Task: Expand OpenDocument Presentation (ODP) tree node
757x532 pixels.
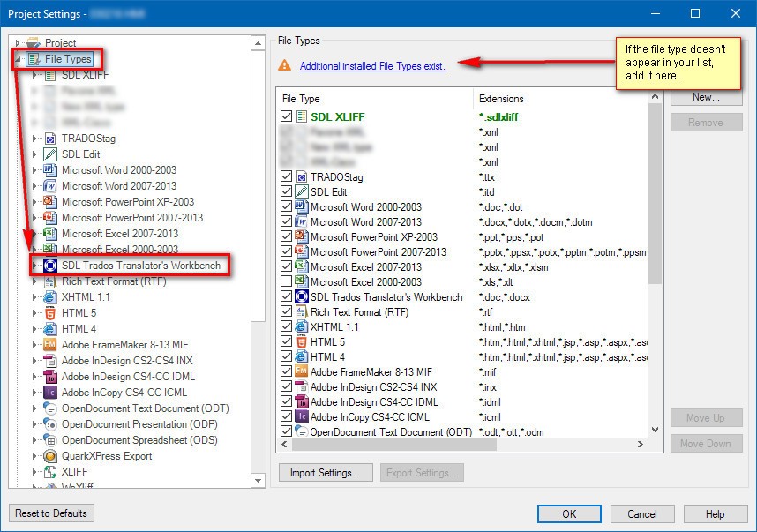Action: [x=34, y=424]
